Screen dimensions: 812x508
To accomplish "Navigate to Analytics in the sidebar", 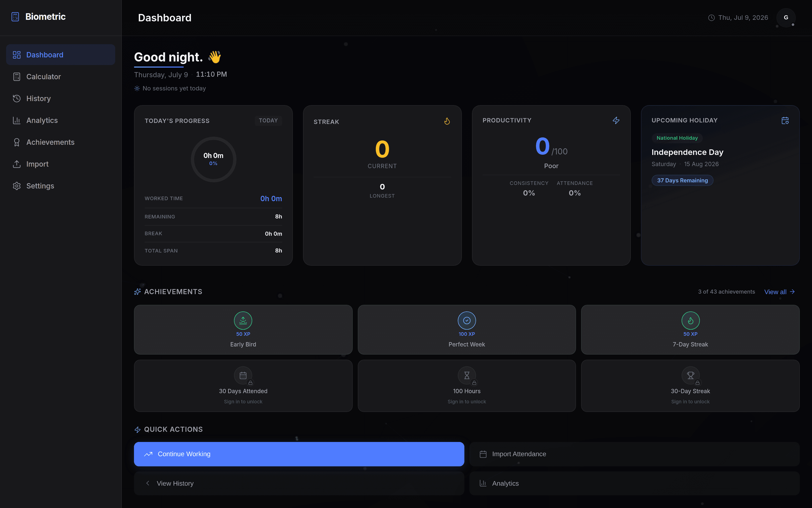I will pos(61,120).
